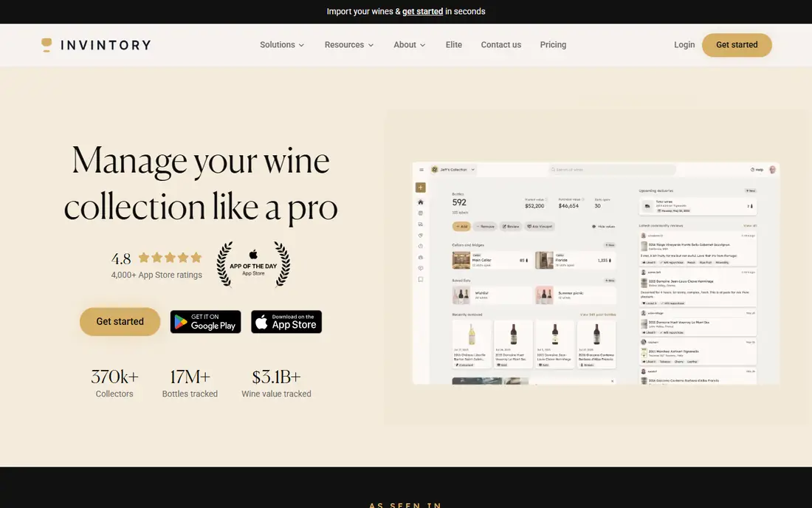The image size is (812, 508).
Task: Click the $46,654 purchase value figure
Action: click(x=568, y=206)
